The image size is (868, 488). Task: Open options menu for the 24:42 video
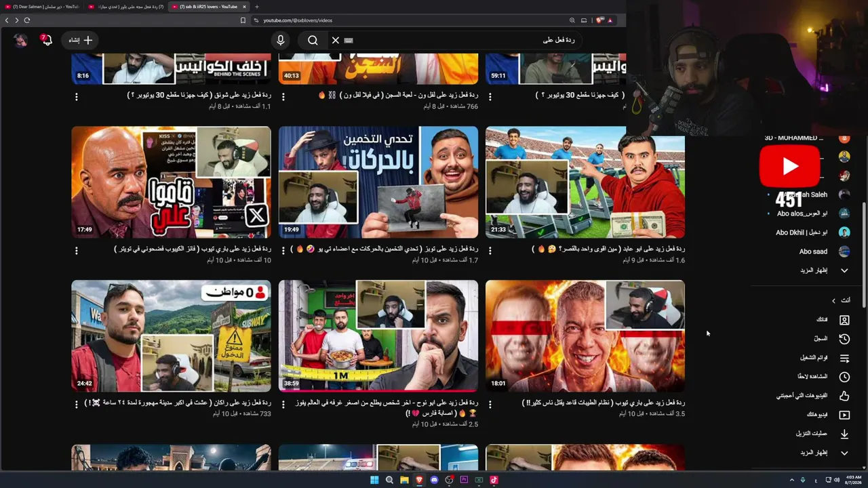coord(76,404)
